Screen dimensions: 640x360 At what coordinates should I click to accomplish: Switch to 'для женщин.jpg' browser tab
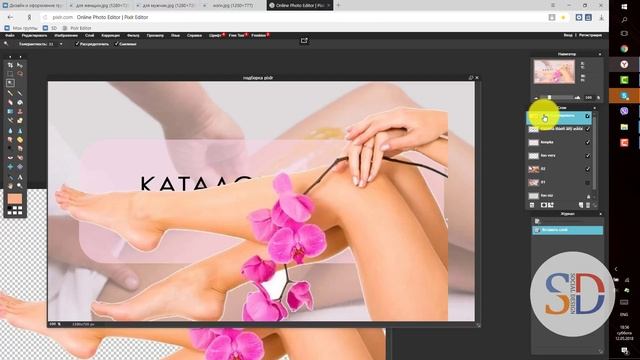(x=100, y=6)
